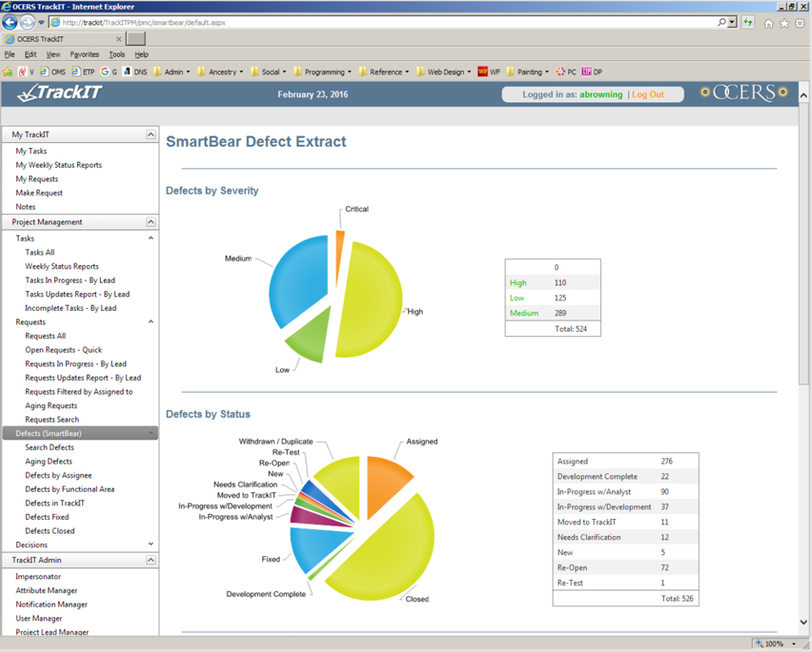Click the browser Forward arrow button
The height and width of the screenshot is (652, 812).
(27, 22)
